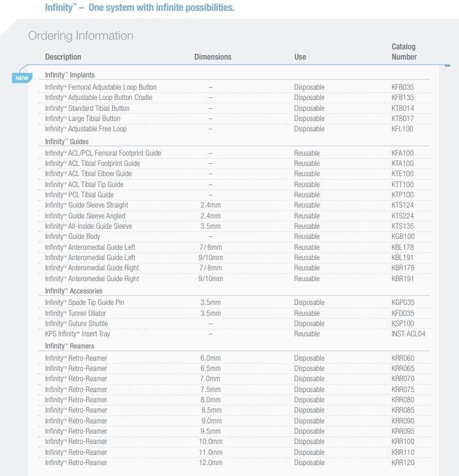The height and width of the screenshot is (476, 459).
Task: Click catalog number KRR085
Action: tap(403, 410)
